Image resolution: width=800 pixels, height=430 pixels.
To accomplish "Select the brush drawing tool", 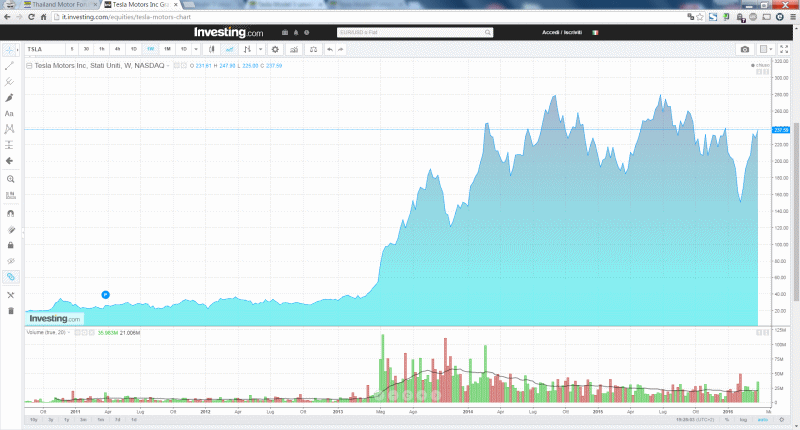I will tap(9, 98).
